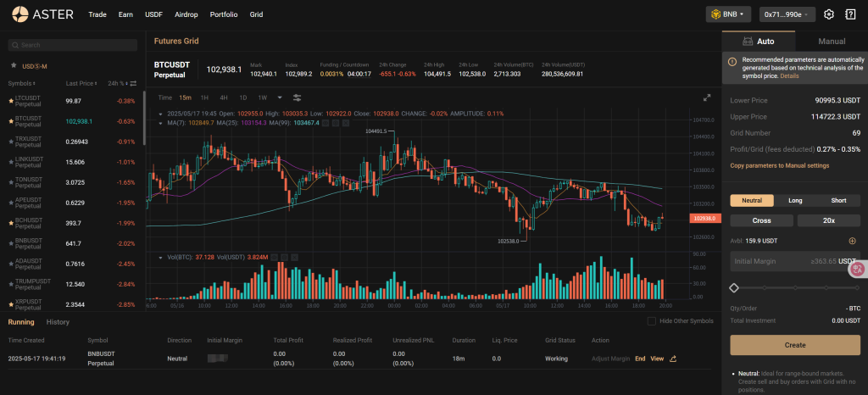868x395 pixels.
Task: Click the BNB chain coin icon
Action: (715, 14)
